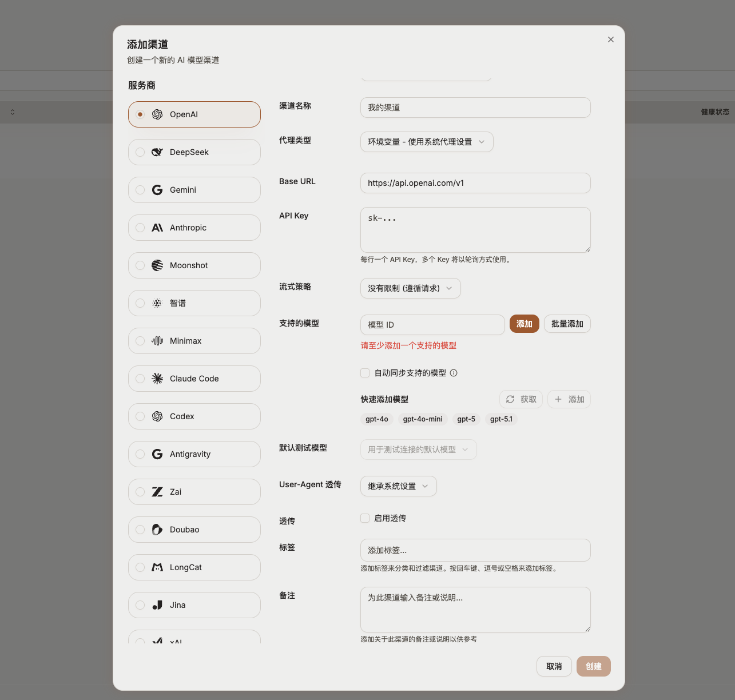Select the Codex provider option
The width and height of the screenshot is (735, 700).
click(x=194, y=416)
